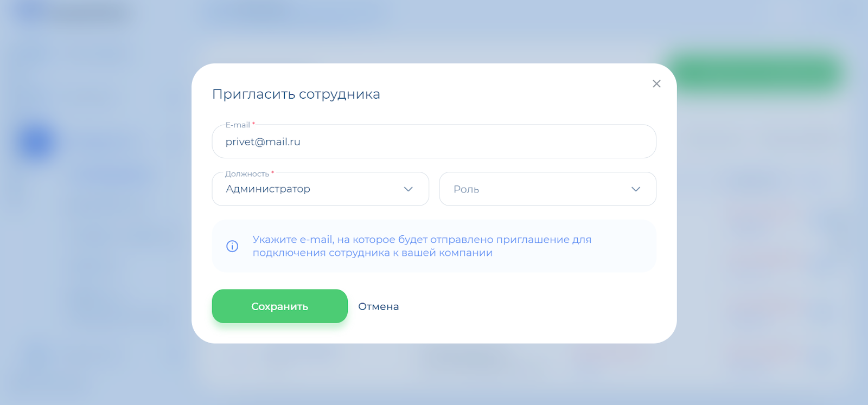Select the Администратор value in position field

(x=268, y=189)
